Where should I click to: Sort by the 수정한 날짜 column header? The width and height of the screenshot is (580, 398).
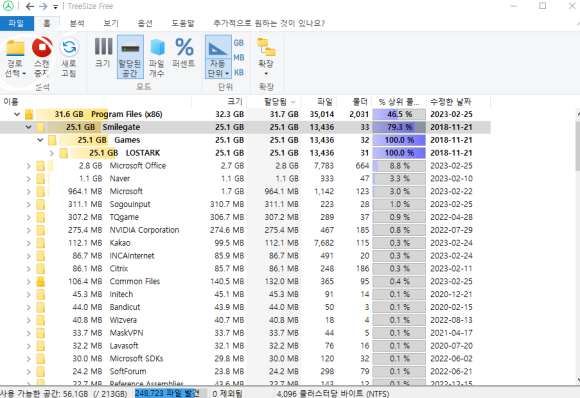458,101
